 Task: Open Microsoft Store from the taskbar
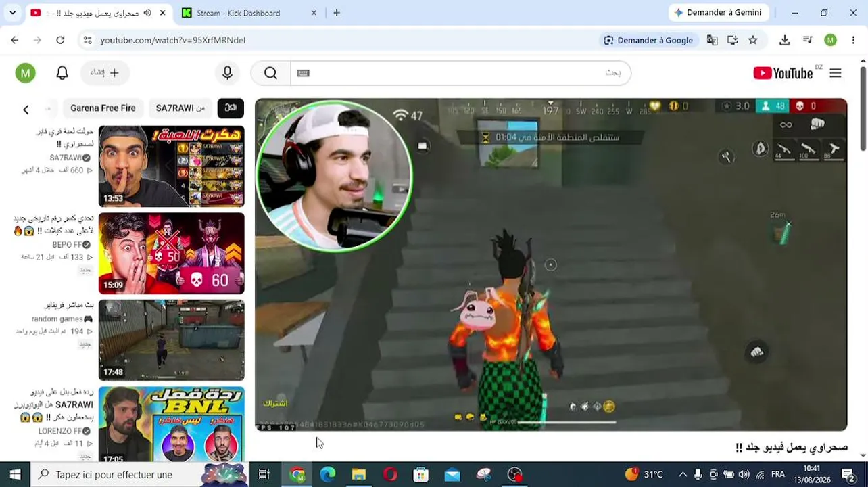click(420, 474)
